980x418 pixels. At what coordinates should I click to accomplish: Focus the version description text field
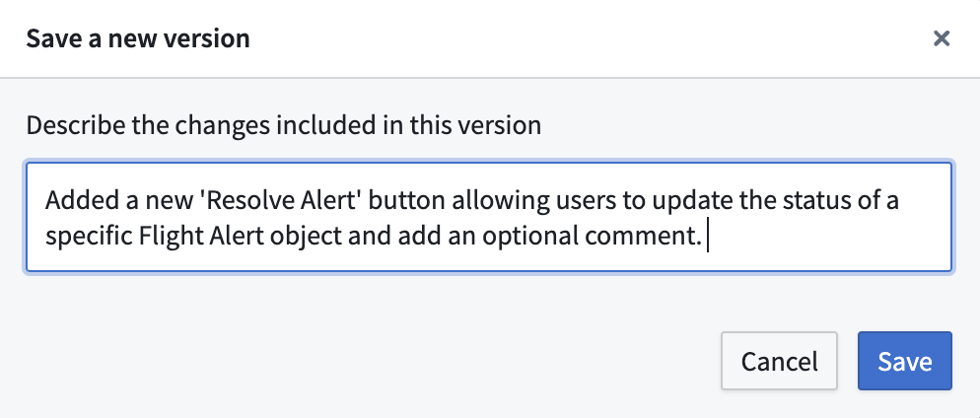coord(489,218)
